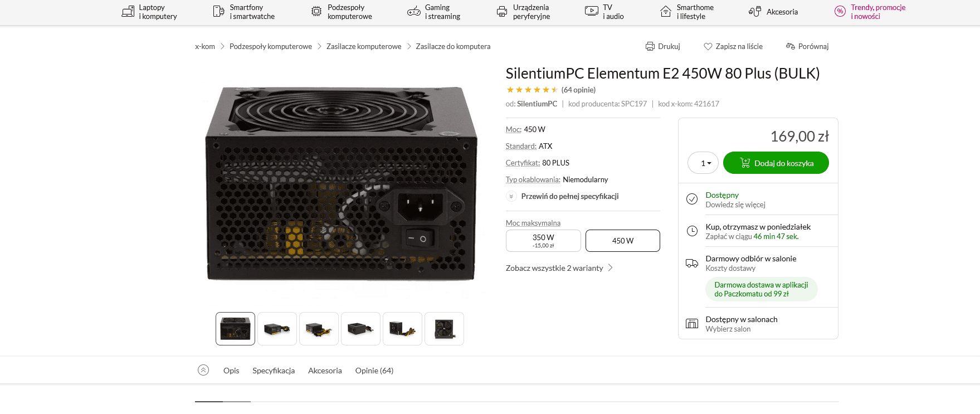The image size is (980, 414).
Task: Click the star rating bar
Action: (531, 90)
